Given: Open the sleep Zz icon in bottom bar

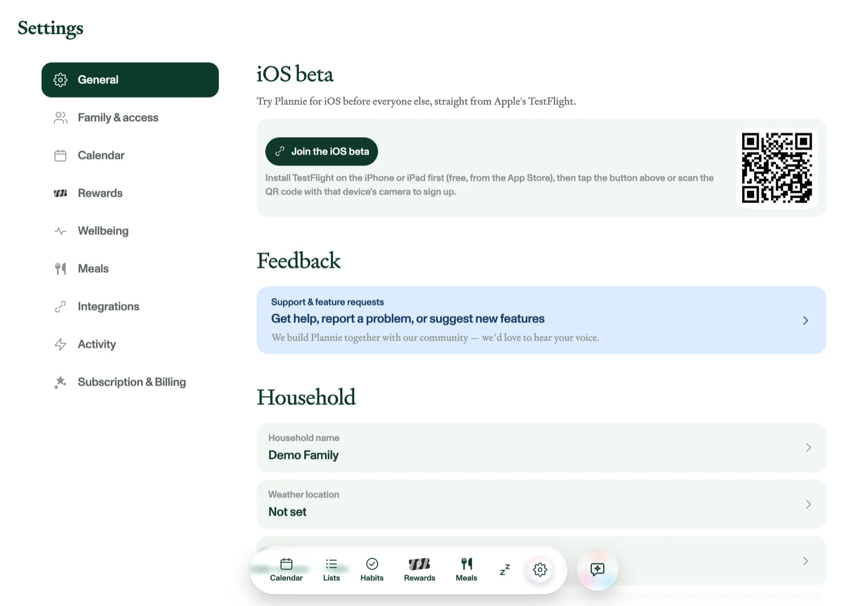Looking at the screenshot, I should coord(505,570).
